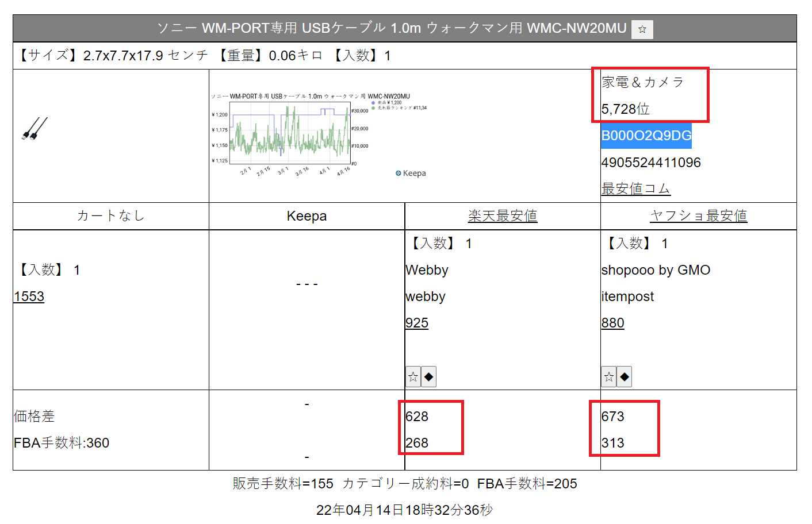
Task: Click the 販売手数料=155 fee summary line
Action: (x=405, y=484)
